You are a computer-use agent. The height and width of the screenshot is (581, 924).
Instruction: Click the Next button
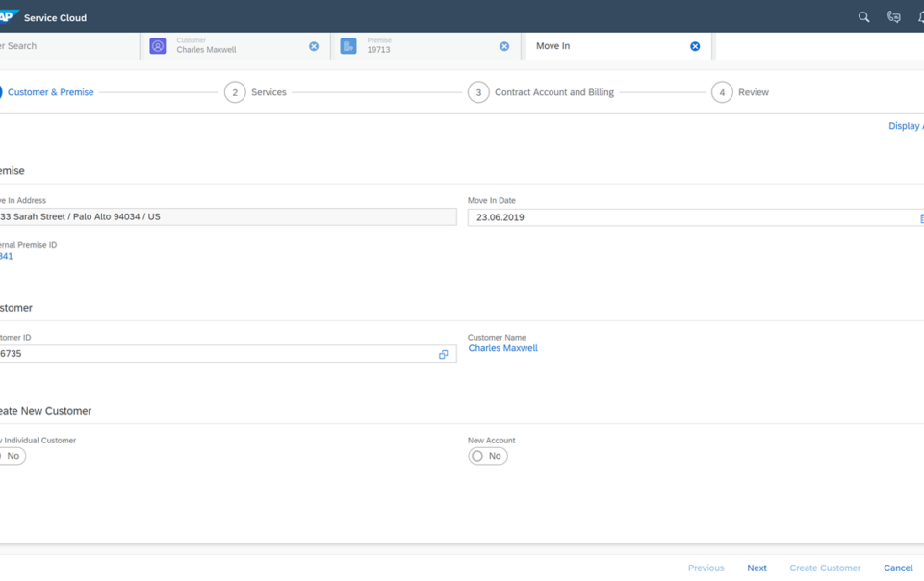pyautogui.click(x=757, y=568)
